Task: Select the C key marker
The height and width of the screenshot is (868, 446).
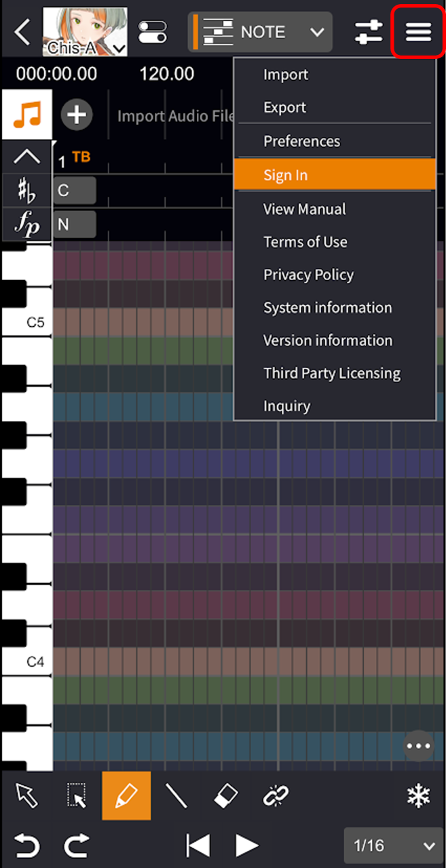Action: 74,191
